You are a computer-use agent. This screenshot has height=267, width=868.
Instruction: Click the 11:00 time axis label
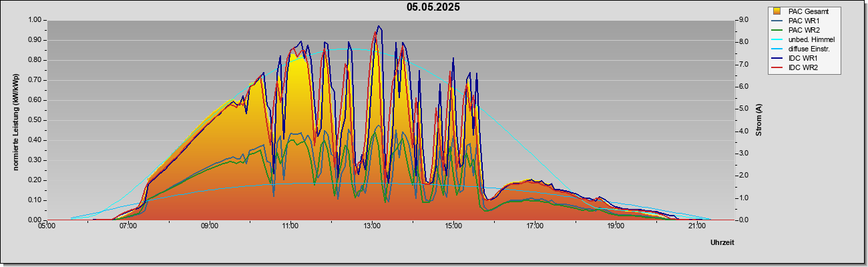[290, 226]
